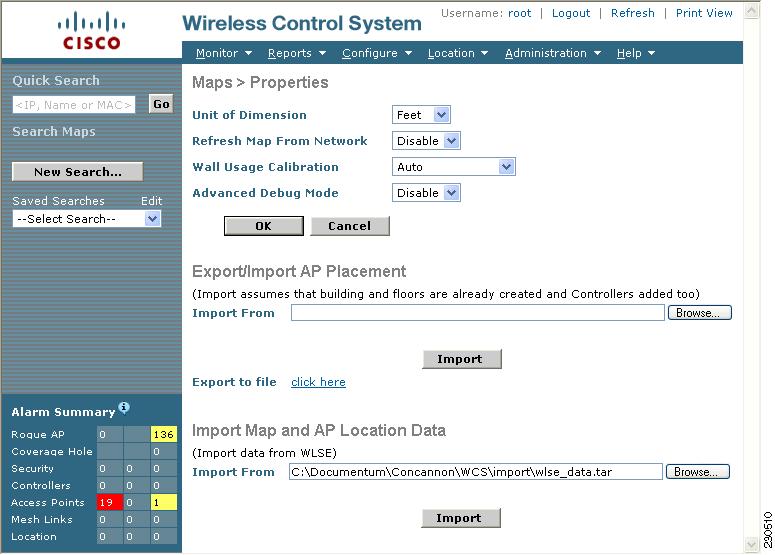
Task: Click the Go quick search button
Action: [x=161, y=104]
